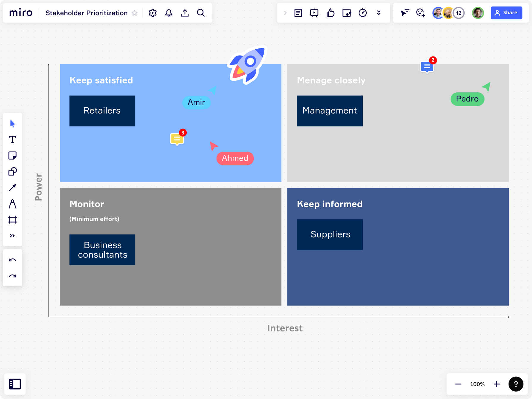Click the blue Share button

click(506, 13)
